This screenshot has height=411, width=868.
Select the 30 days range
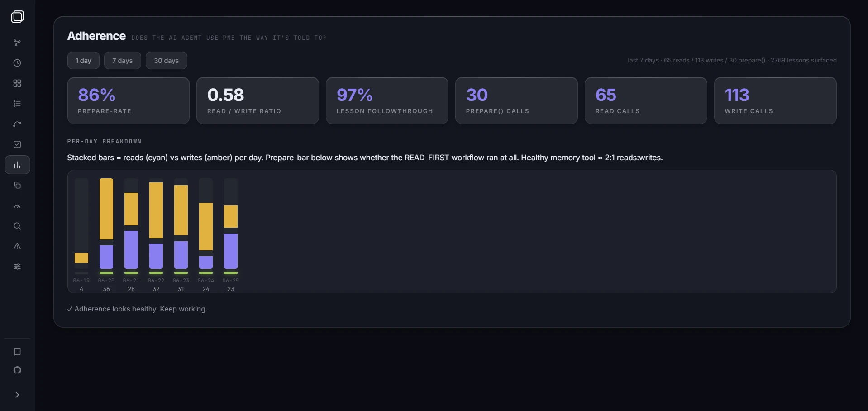[167, 60]
